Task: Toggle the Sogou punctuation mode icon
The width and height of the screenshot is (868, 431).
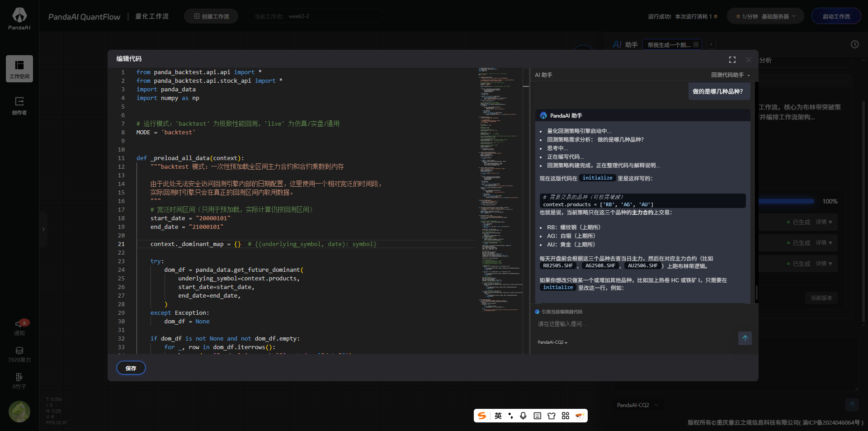Action: [510, 416]
